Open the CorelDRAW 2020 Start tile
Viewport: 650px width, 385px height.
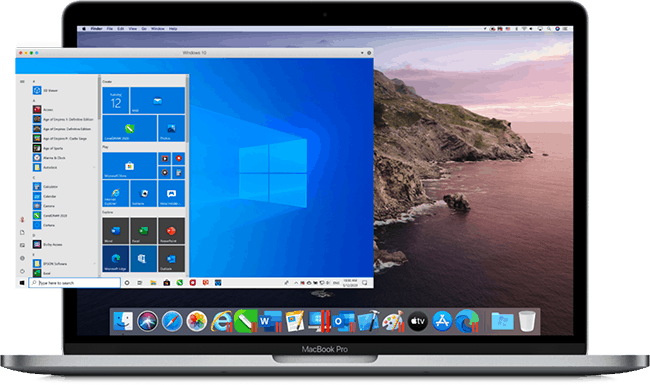click(x=130, y=128)
